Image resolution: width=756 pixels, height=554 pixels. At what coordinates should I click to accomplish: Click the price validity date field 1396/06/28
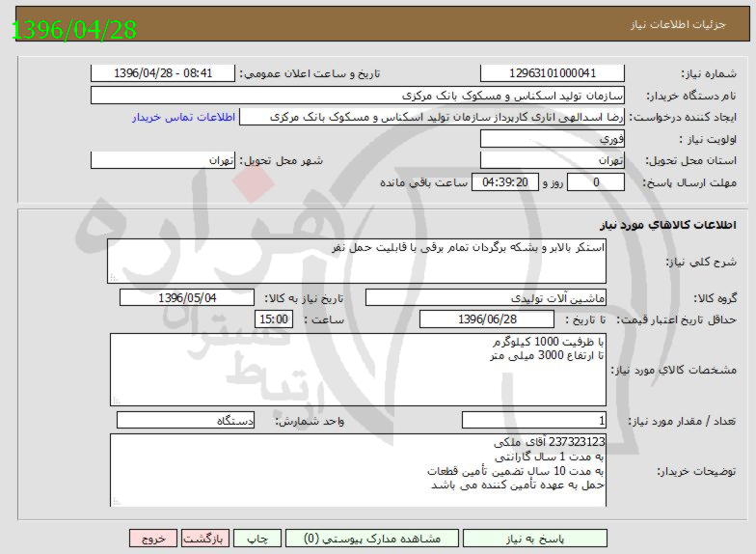pos(487,319)
